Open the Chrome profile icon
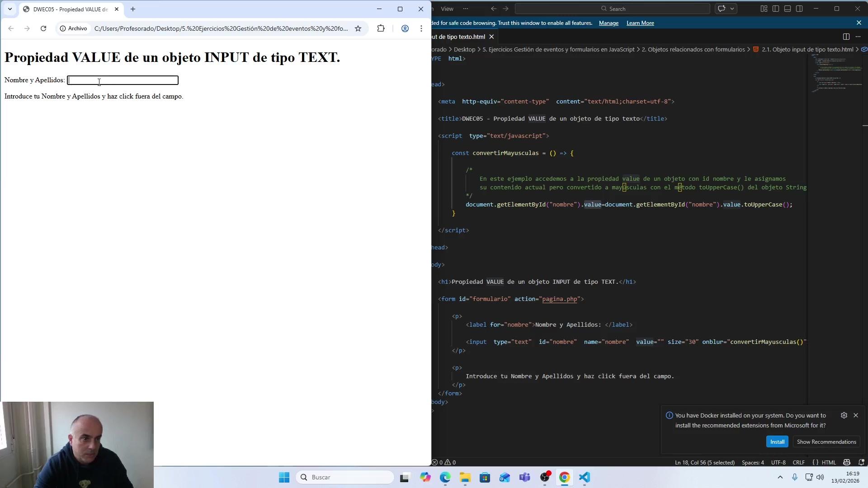The width and height of the screenshot is (868, 488). pyautogui.click(x=405, y=28)
